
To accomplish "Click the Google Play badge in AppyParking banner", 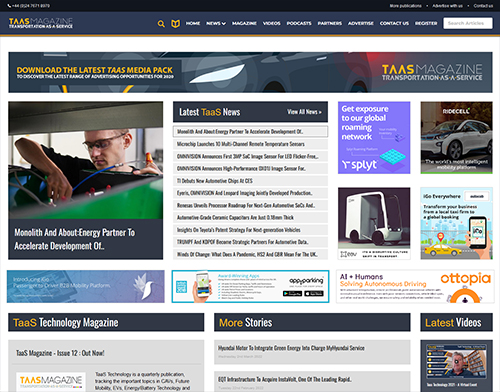I will (x=292, y=294).
